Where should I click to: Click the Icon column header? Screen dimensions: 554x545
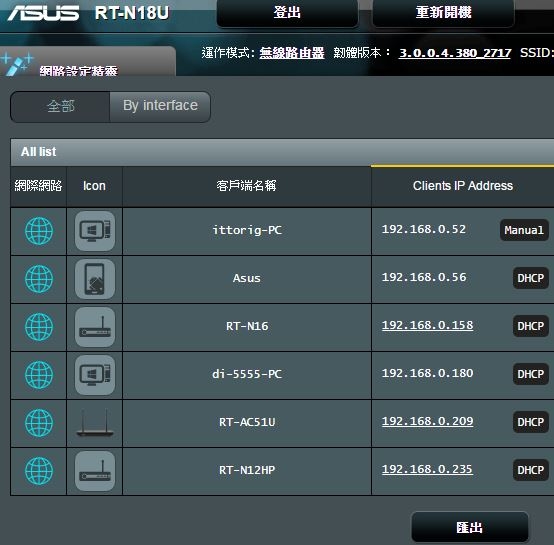[94, 186]
